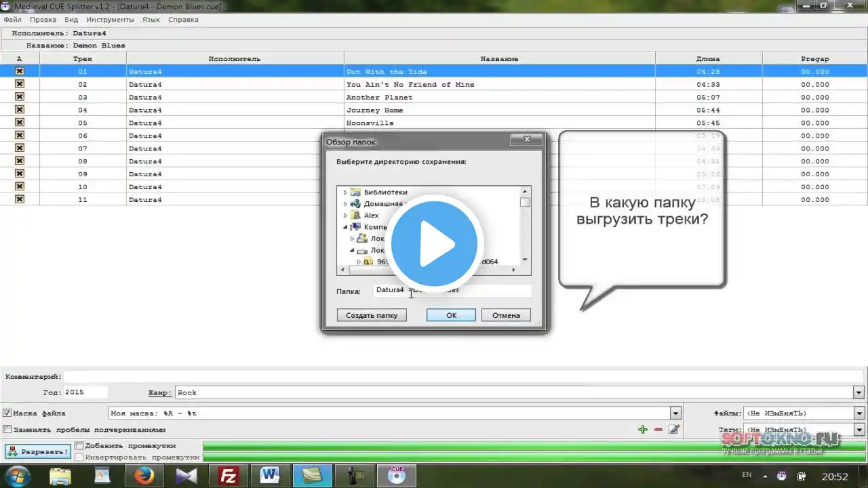Click the Pregap column header
The image size is (868, 488).
(814, 59)
